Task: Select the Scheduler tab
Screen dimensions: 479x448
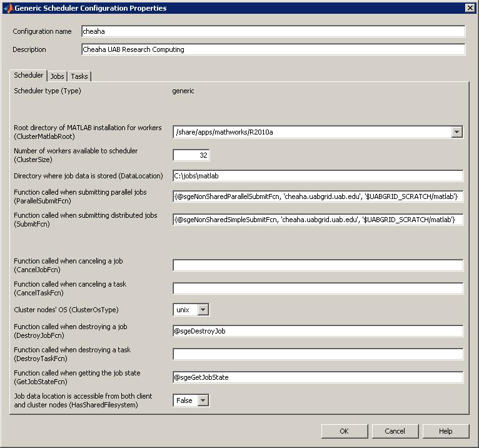Action: tap(29, 75)
